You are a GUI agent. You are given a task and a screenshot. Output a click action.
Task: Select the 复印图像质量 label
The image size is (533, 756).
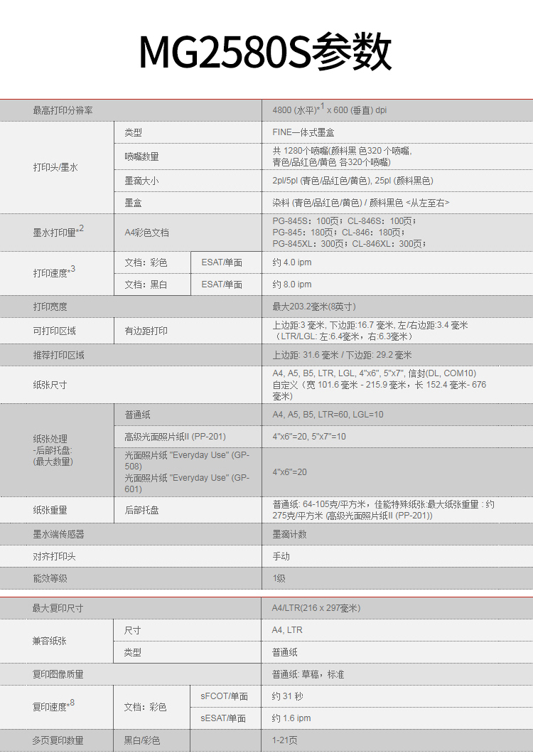click(58, 674)
